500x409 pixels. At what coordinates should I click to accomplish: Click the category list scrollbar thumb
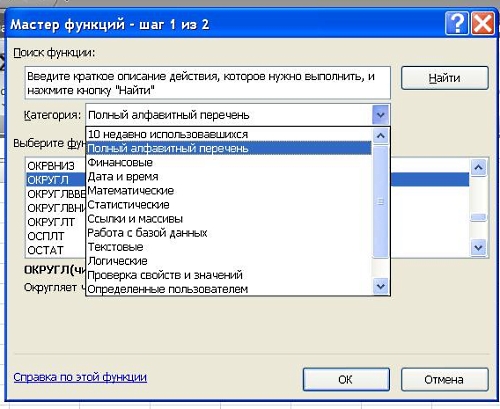(x=380, y=202)
